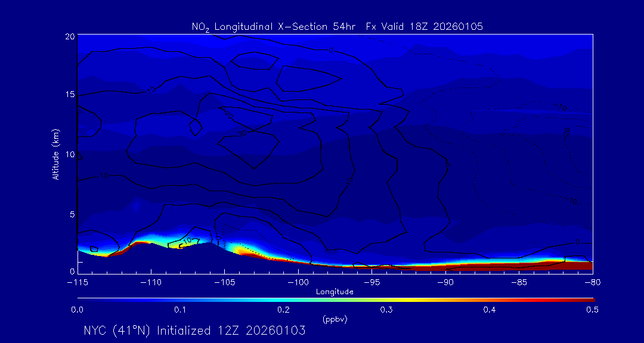Click the 'Longitude' axis label
This screenshot has height=343, width=644.
pos(335,292)
